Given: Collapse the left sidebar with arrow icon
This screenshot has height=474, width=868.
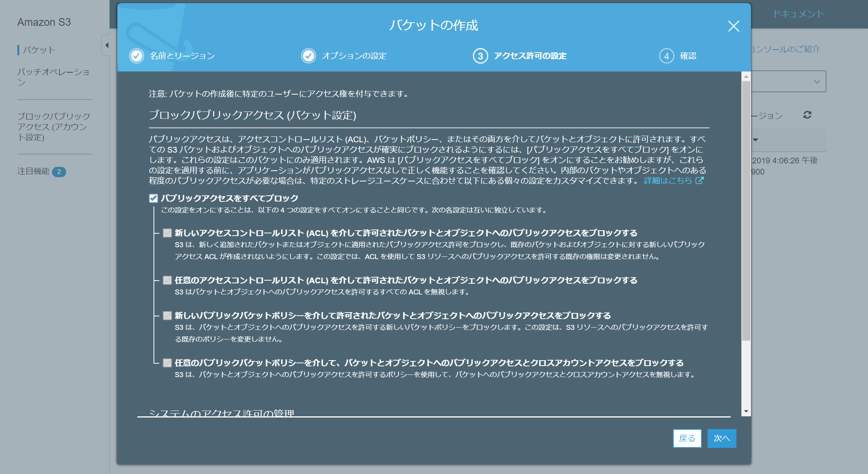Looking at the screenshot, I should click(x=107, y=45).
